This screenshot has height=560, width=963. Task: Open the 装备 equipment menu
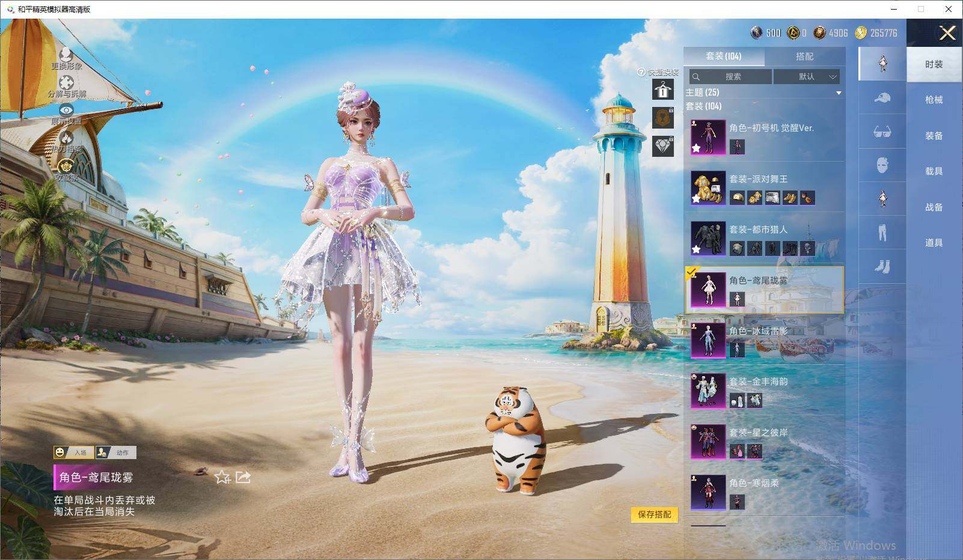pos(934,136)
